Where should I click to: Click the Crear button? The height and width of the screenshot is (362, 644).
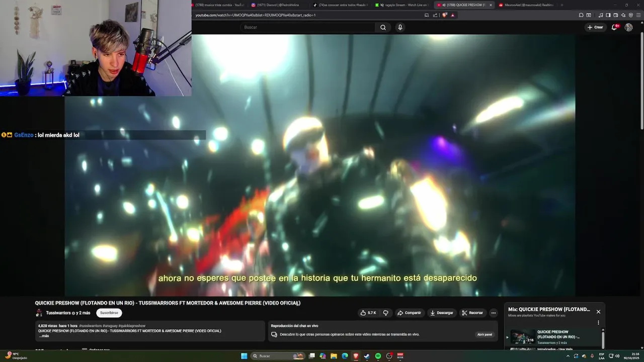[x=595, y=27]
